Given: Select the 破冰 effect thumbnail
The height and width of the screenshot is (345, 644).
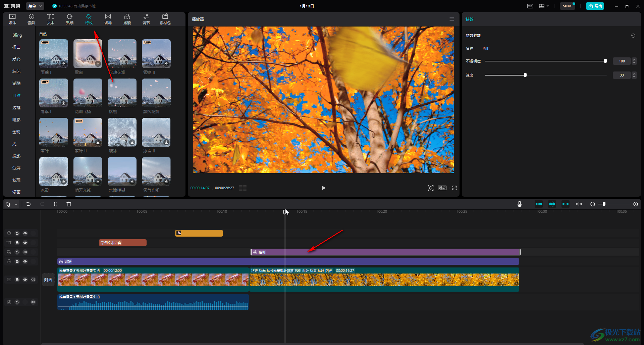Looking at the screenshot, I should point(122,132).
